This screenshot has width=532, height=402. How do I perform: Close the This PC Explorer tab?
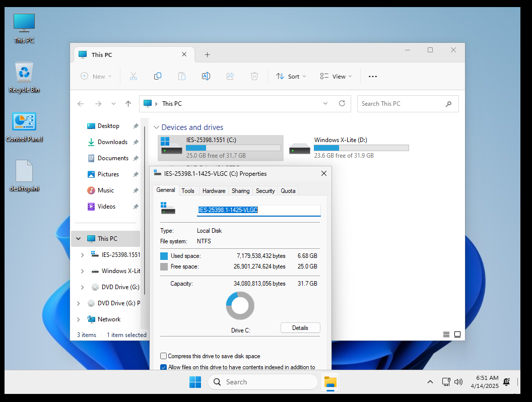184,54
